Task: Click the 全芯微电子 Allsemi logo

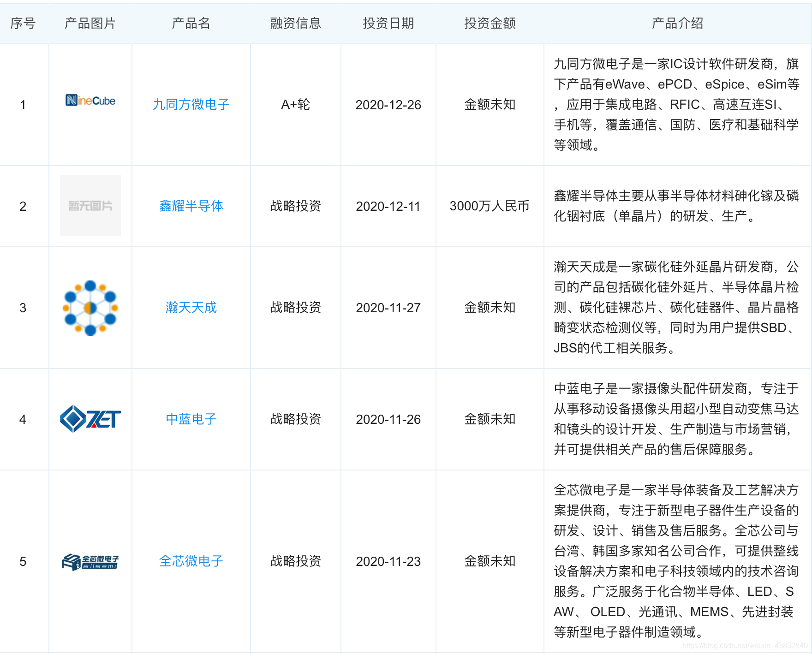Action: point(90,562)
